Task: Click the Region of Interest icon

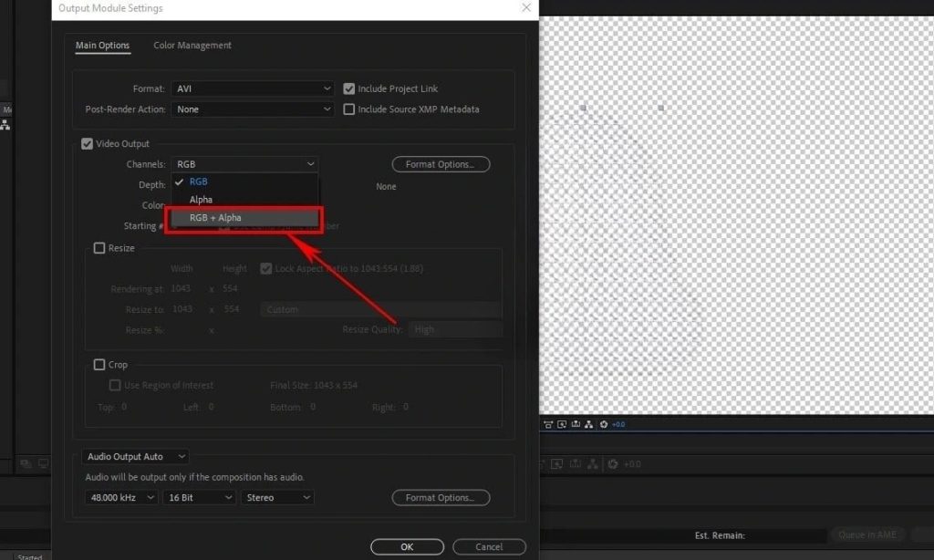Action: click(562, 424)
